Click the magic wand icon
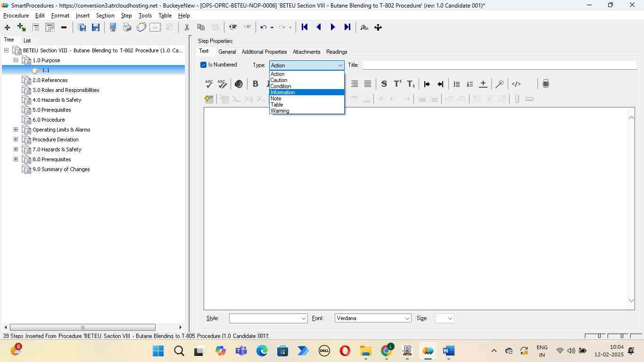644x362 pixels. [x=500, y=84]
